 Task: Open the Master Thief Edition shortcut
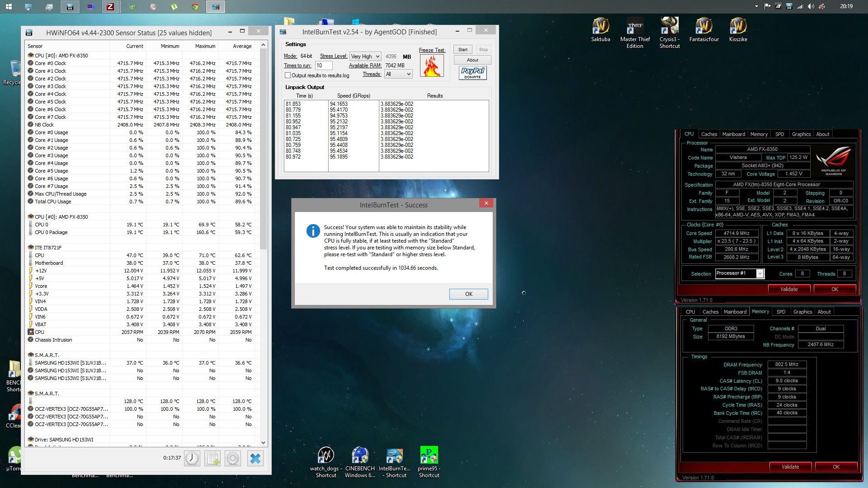(635, 33)
